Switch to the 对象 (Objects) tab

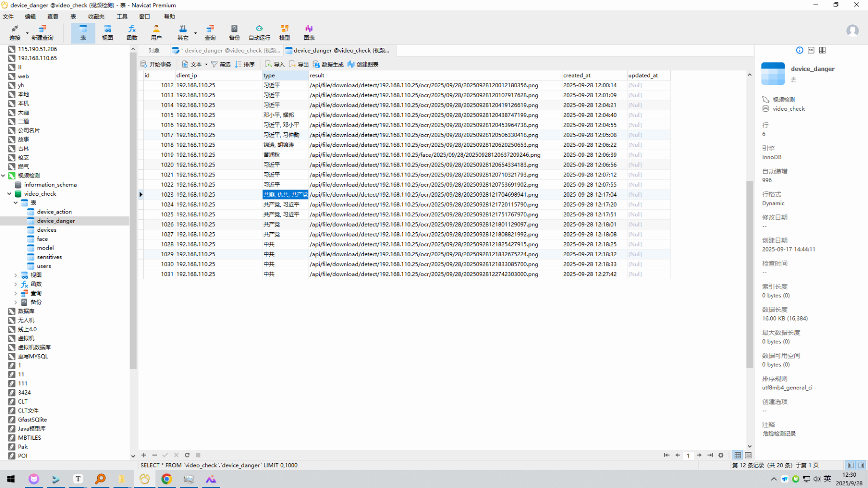tap(154, 51)
